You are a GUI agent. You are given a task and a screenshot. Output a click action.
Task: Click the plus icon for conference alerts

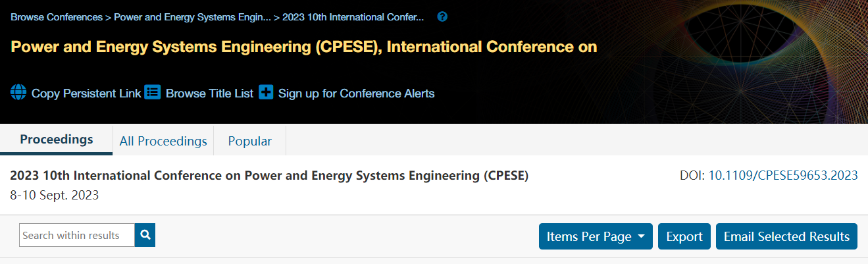[x=266, y=93]
